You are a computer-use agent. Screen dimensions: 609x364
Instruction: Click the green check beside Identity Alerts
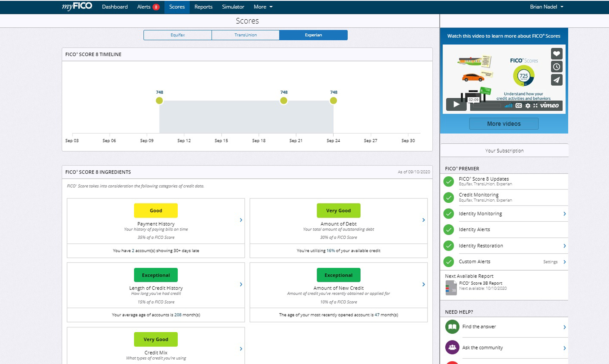449,229
